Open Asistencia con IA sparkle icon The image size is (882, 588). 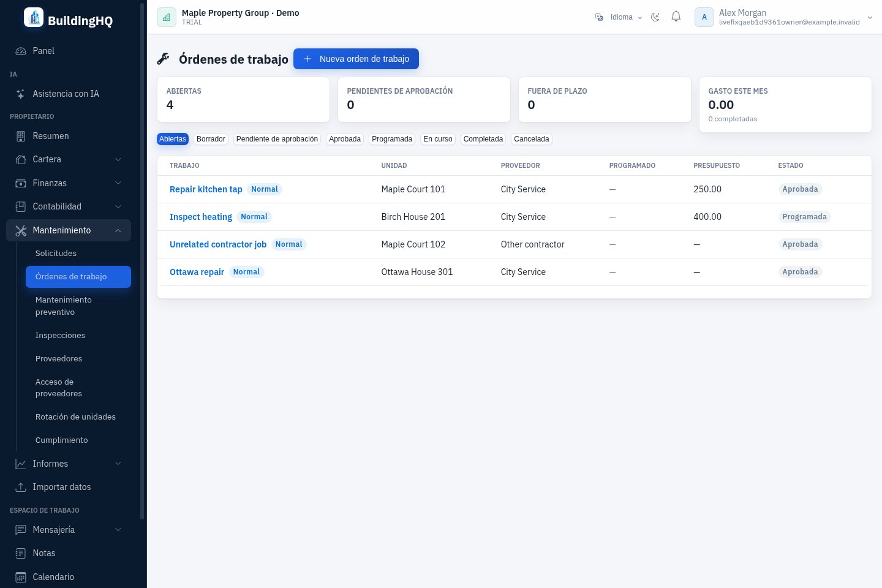(x=21, y=94)
